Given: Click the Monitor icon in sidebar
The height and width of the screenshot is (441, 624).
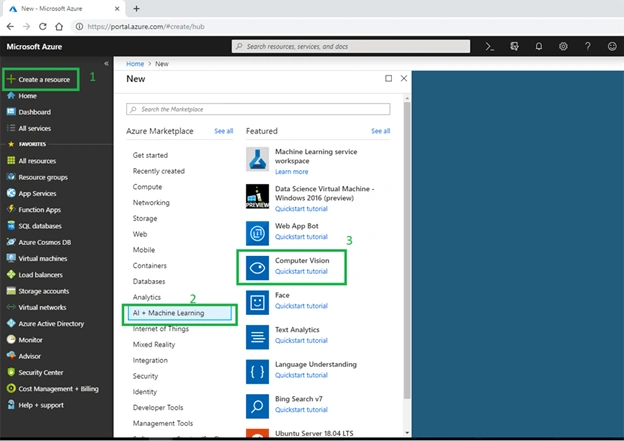Looking at the screenshot, I should [x=11, y=340].
